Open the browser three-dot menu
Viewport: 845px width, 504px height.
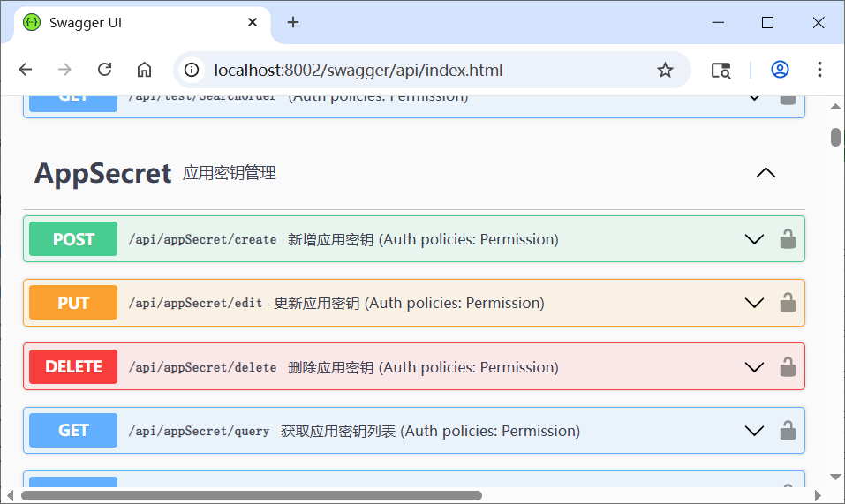pyautogui.click(x=819, y=70)
